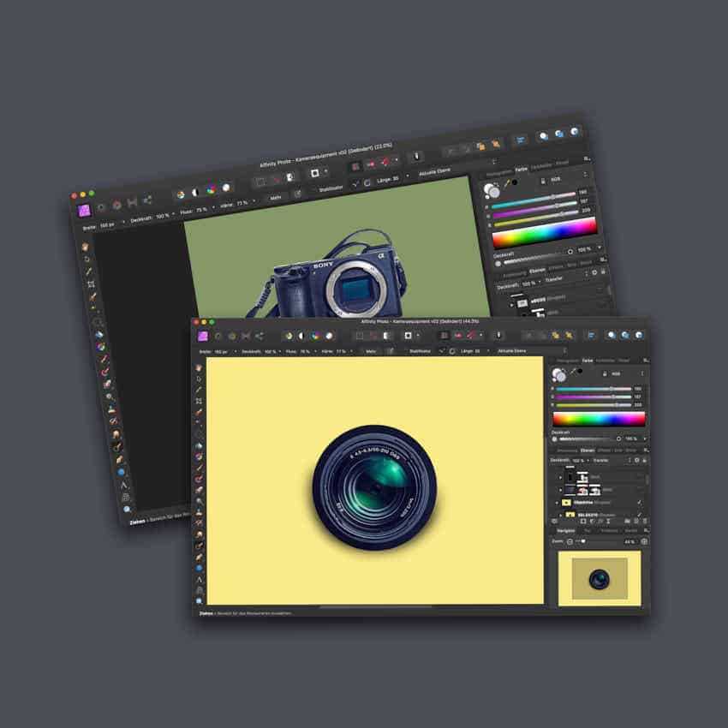Image resolution: width=728 pixels, height=728 pixels.
Task: Select the Hand view tool in front window
Action: coord(199,367)
